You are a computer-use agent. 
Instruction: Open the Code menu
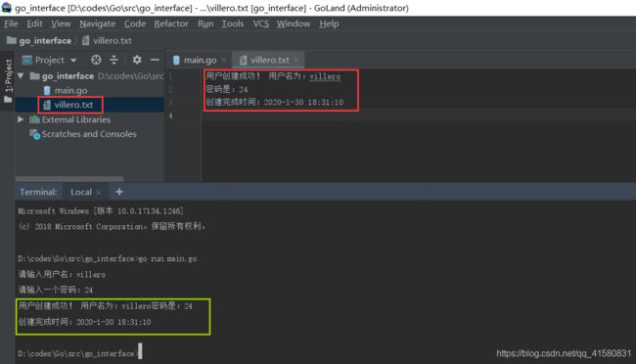click(135, 23)
